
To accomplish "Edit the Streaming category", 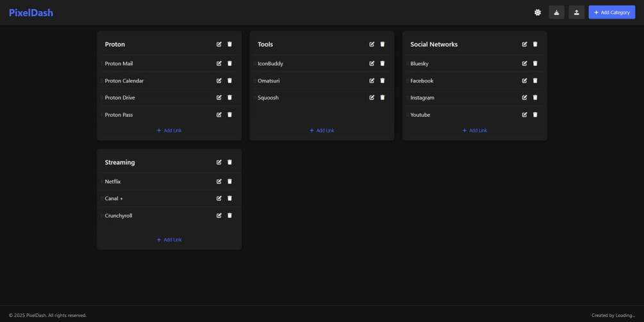I will tap(219, 163).
